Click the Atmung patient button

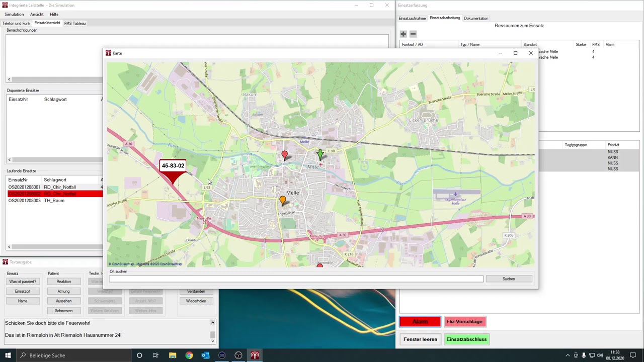63,291
